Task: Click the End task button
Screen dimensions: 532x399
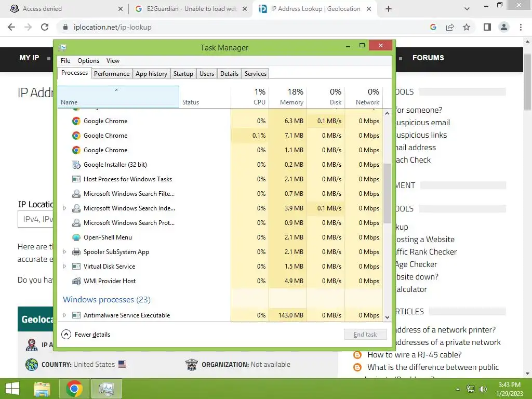Action: (365, 335)
